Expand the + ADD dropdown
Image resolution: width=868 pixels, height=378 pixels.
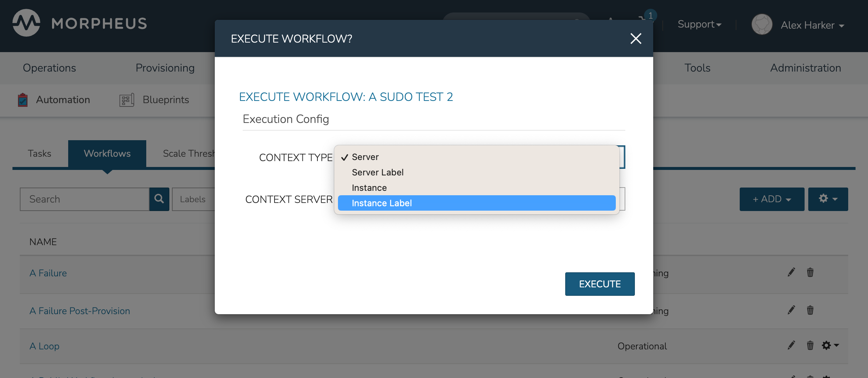tap(772, 199)
